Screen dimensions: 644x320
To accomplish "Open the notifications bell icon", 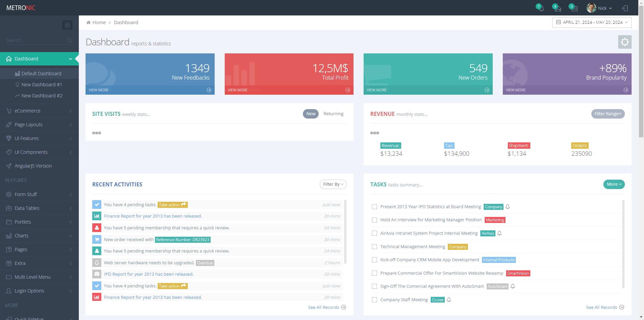I will [x=541, y=8].
